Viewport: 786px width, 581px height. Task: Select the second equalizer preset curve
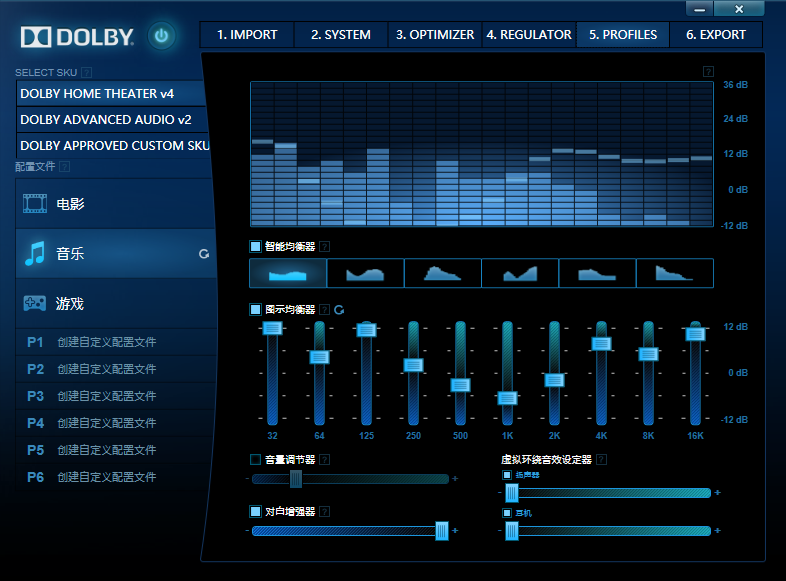(x=365, y=273)
